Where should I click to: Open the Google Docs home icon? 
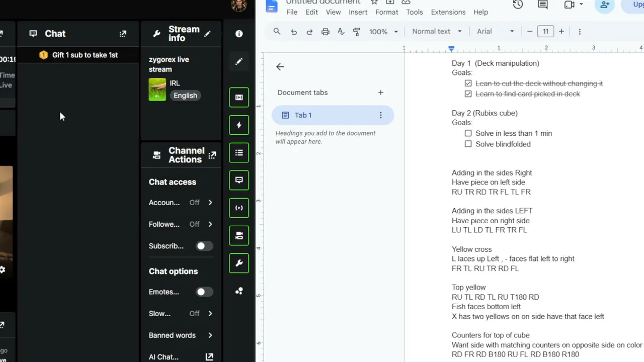click(272, 6)
